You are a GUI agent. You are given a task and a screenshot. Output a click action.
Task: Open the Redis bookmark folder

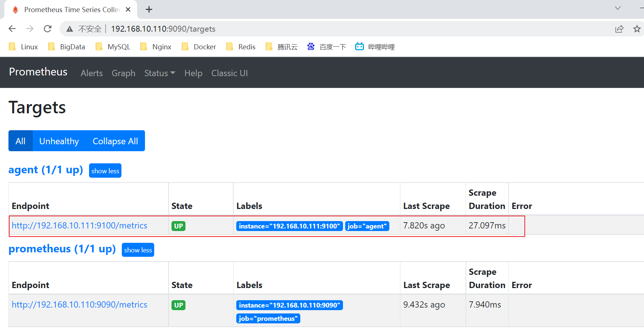241,47
